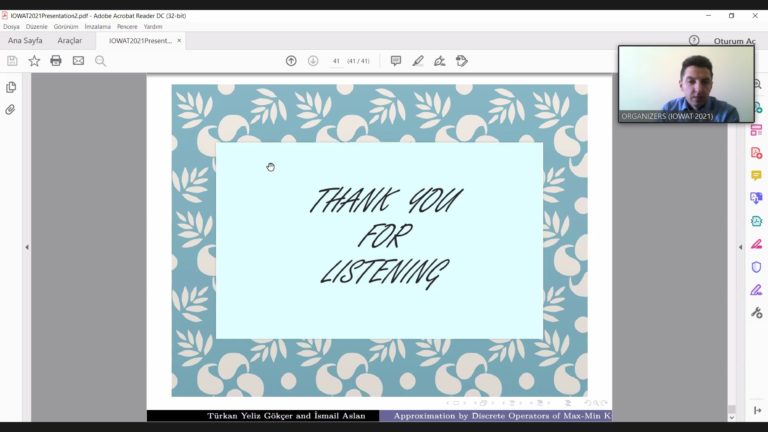Go to previous page arrow
Image resolution: width=768 pixels, height=432 pixels.
coord(291,61)
